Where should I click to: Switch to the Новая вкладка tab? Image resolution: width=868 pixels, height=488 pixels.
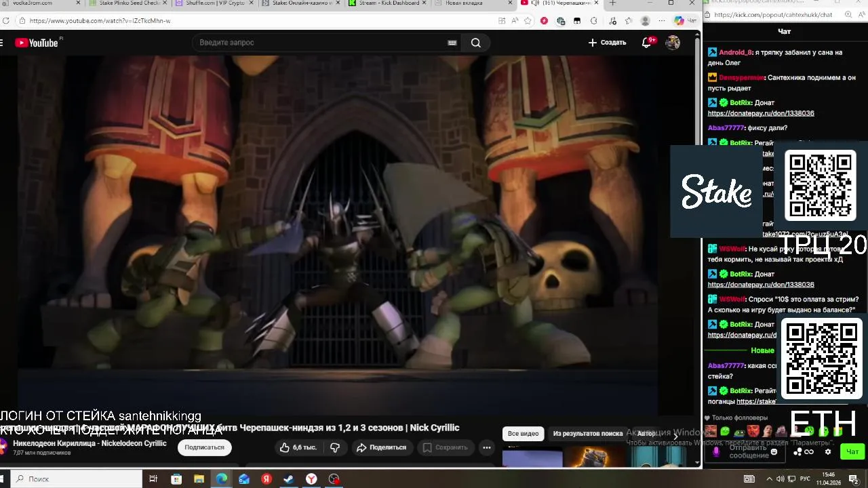point(468,3)
